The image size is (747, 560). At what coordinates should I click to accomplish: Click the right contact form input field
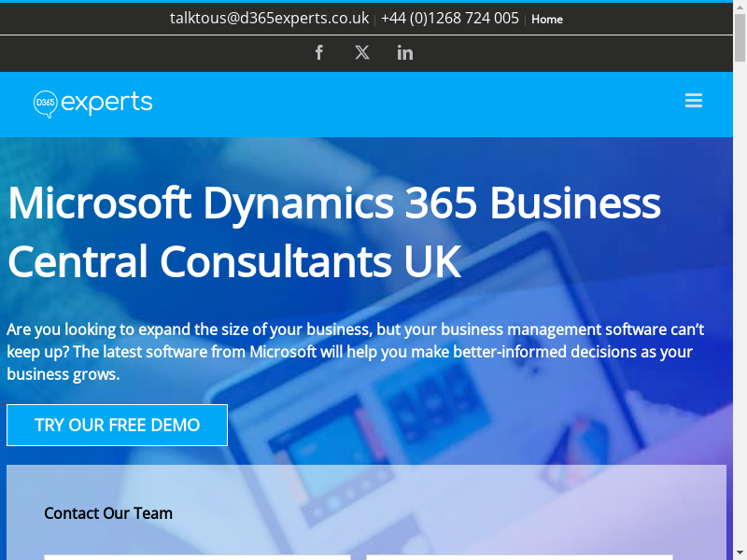519,556
